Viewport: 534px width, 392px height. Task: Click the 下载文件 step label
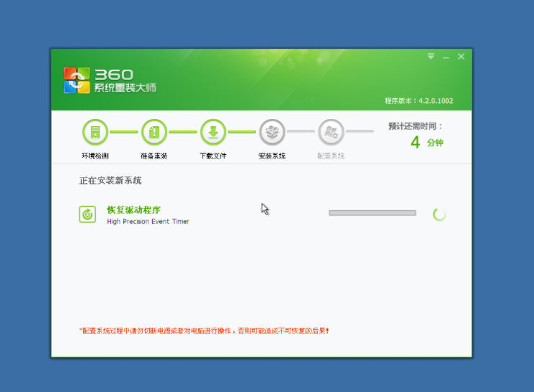click(x=213, y=156)
